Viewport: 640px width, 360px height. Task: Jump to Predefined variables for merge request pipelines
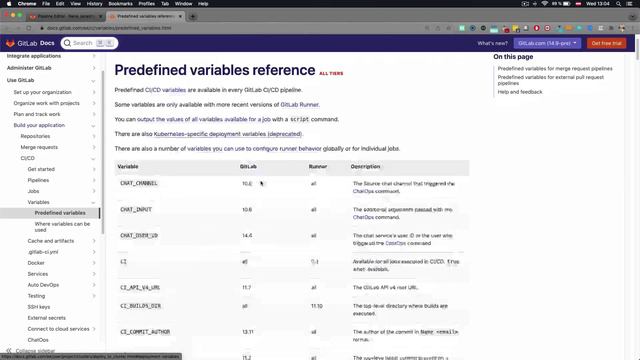pos(555,69)
